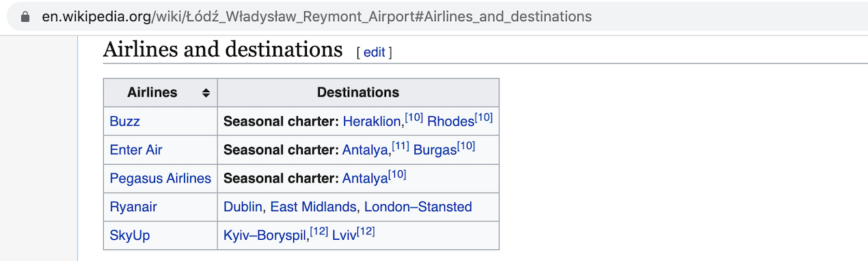Open the Kyiv–Boryspil link

(x=265, y=235)
